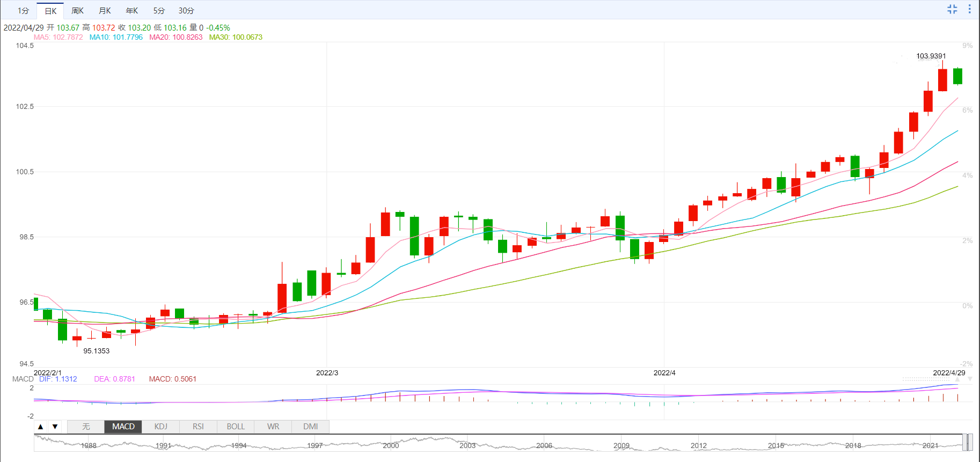This screenshot has height=462, width=980.
Task: Open the 年K yearly tab
Action: pos(131,11)
